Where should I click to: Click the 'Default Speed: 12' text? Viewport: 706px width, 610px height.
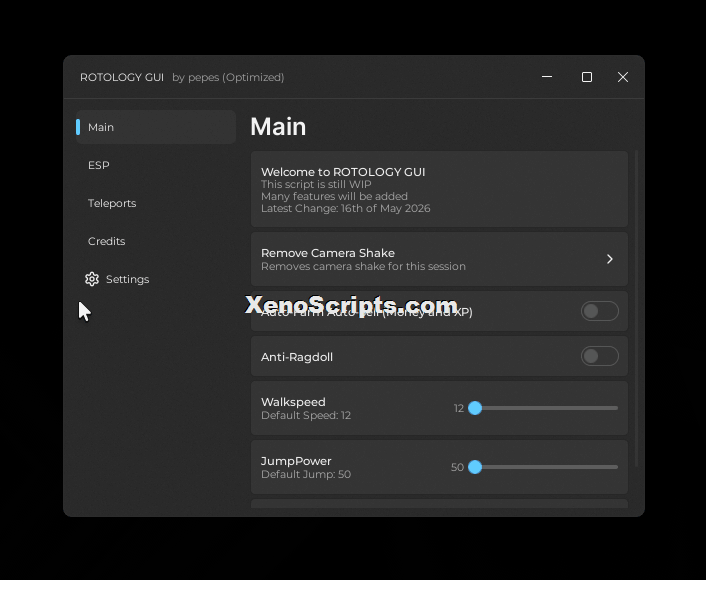pyautogui.click(x=306, y=415)
